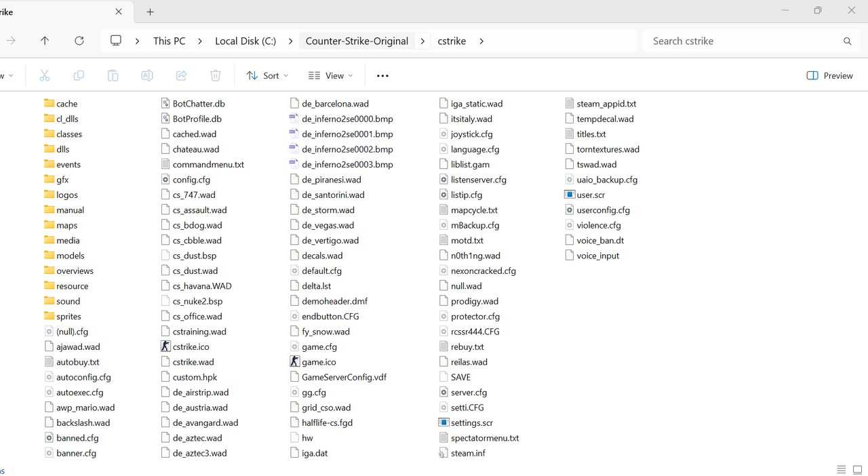Switch to large thumbnails view icon at bottom right
Viewport: 868px width, 476px height.
click(857, 469)
